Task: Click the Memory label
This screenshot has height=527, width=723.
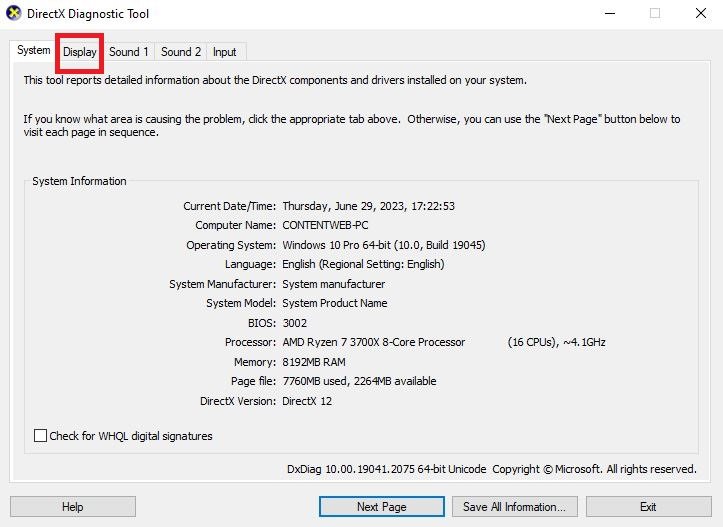Action: click(x=255, y=362)
